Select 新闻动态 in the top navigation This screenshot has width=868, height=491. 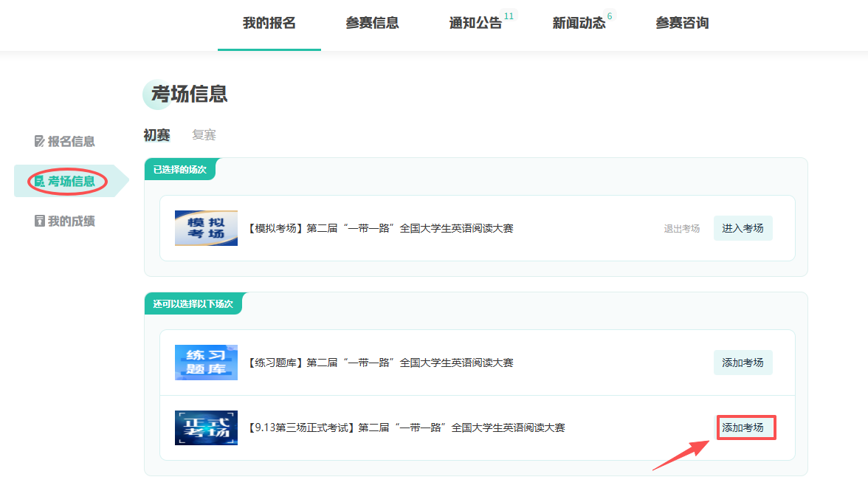[579, 23]
